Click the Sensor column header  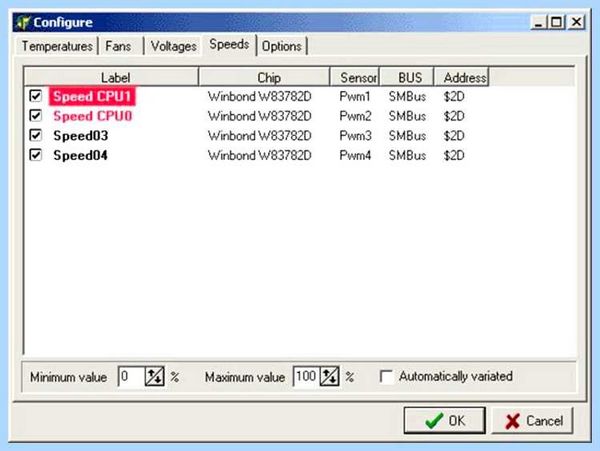pos(355,77)
